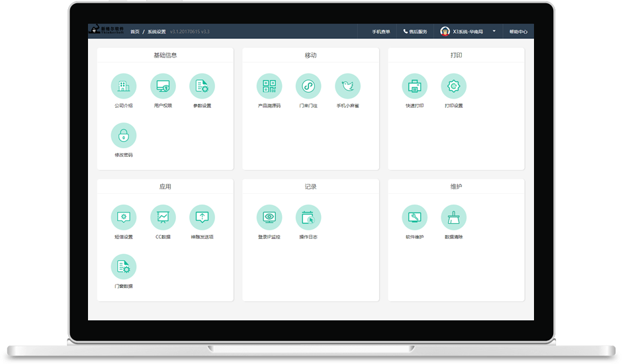Open 数据清除 broom icon
Screen dimensions: 622x364
[x=453, y=217]
